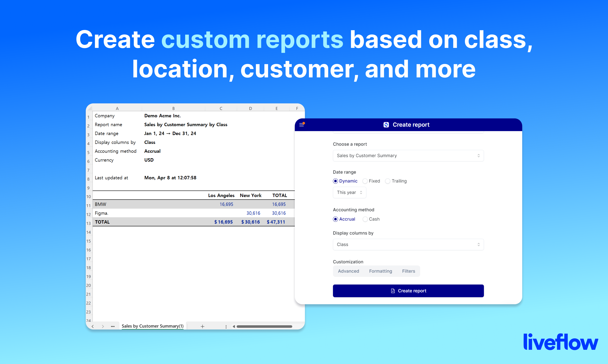Click the 'USD' currency cell
The width and height of the screenshot is (608, 364).
(x=149, y=160)
